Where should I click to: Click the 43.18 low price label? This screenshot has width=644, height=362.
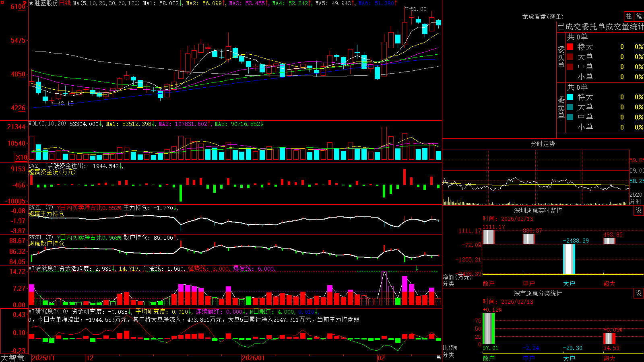66,103
